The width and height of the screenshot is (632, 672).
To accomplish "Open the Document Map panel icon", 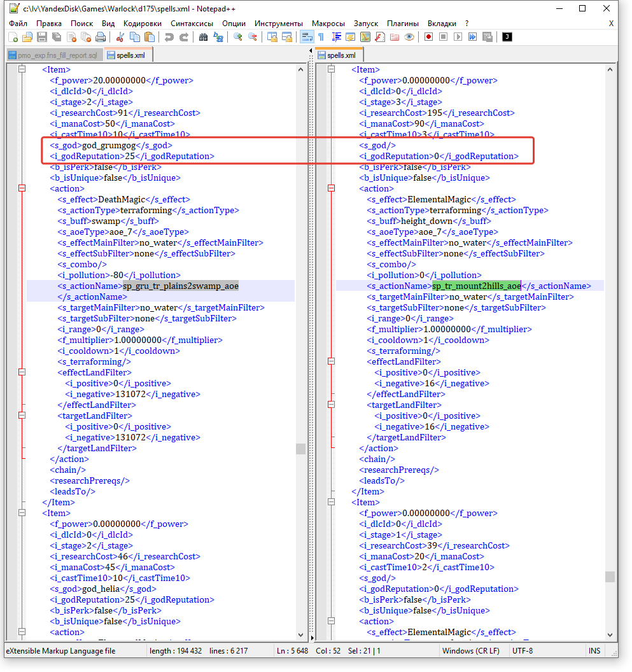I will pos(365,38).
